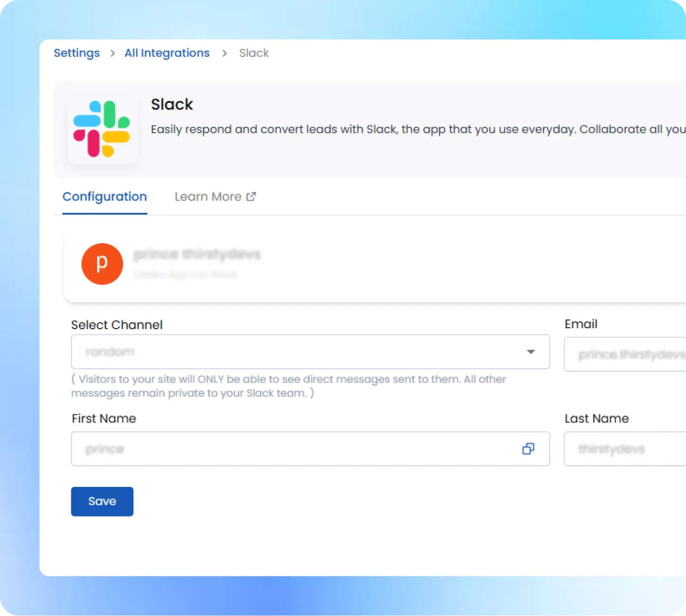Open the Select Channel dropdown
The height and width of the screenshot is (616, 686).
point(310,352)
